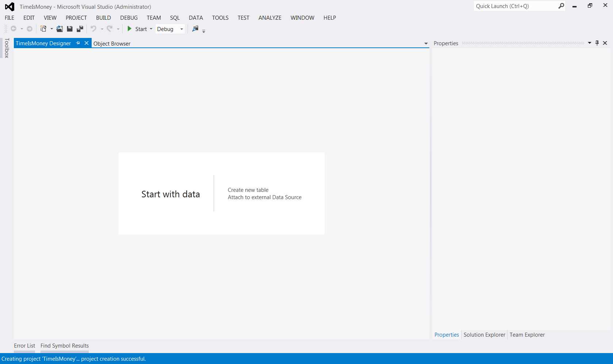
Task: Click Attach to external Data Source link
Action: click(265, 197)
